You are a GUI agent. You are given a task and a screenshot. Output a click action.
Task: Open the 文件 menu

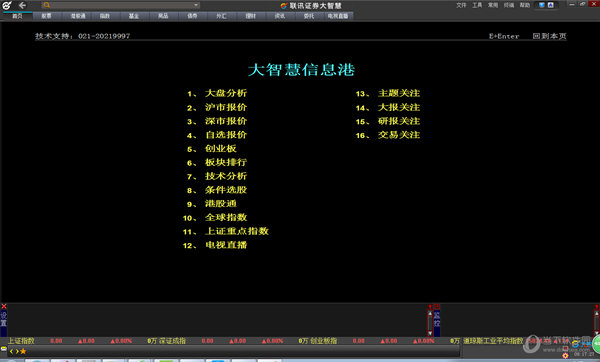pos(461,5)
